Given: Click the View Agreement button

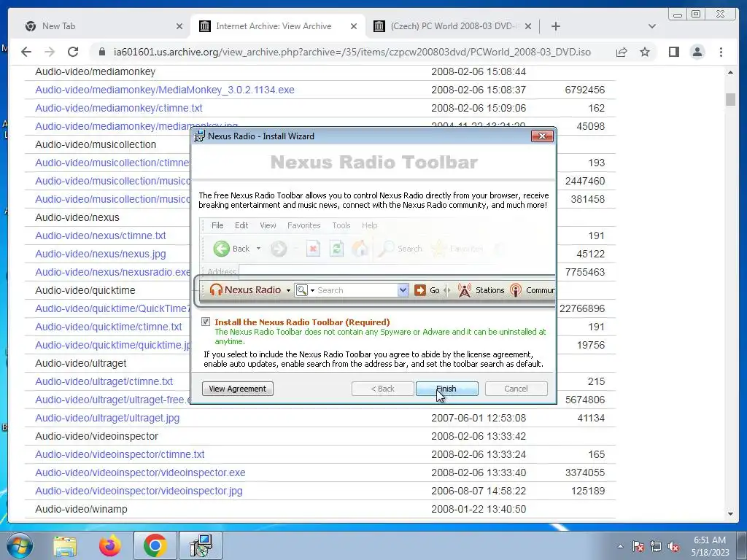Looking at the screenshot, I should tap(238, 389).
